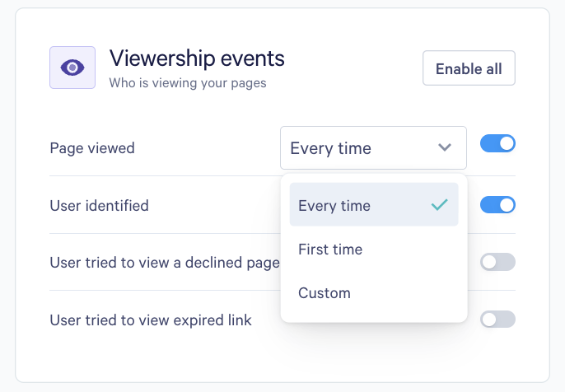
Task: Disable the Page viewed toggle
Action: pos(497,144)
